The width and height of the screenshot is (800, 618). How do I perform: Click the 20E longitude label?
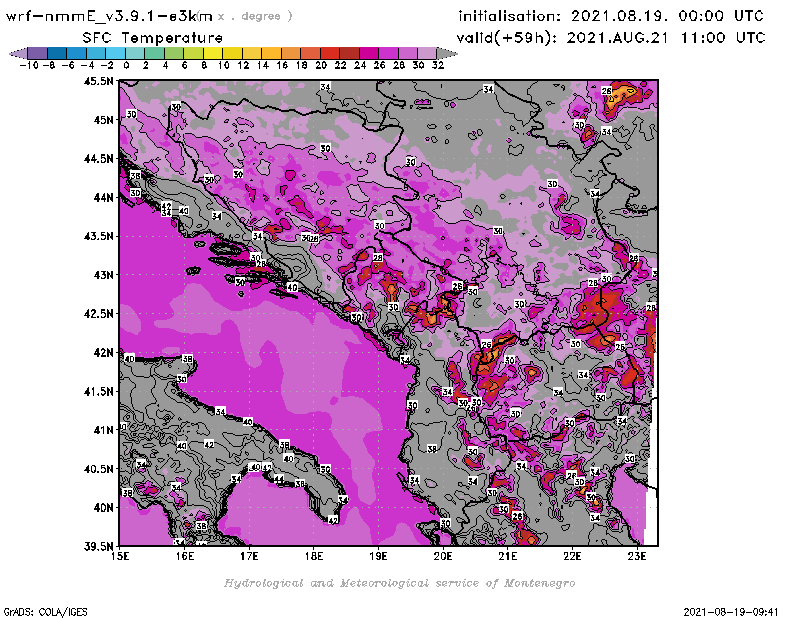(443, 556)
